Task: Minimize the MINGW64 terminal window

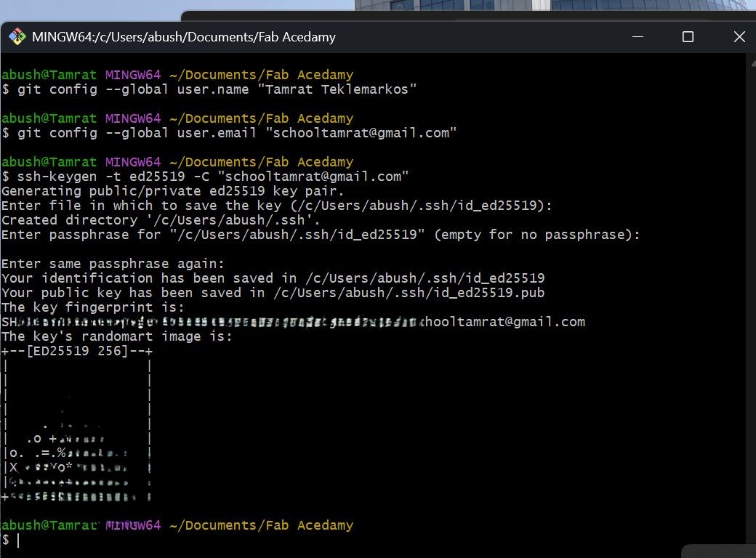Action: [638, 36]
